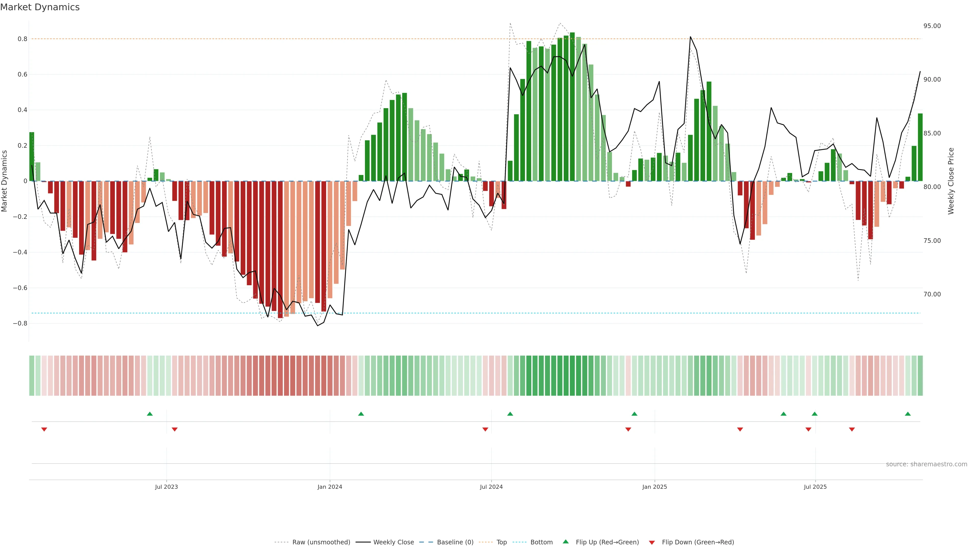Click green flip-up triangle right after Jul 2024
Image resolution: width=980 pixels, height=551 pixels.
510,414
